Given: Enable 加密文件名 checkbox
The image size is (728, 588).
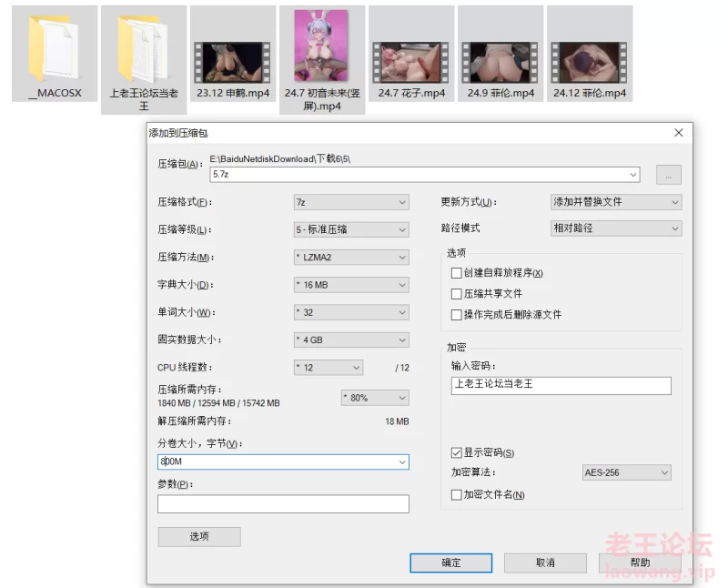Looking at the screenshot, I should 457,494.
